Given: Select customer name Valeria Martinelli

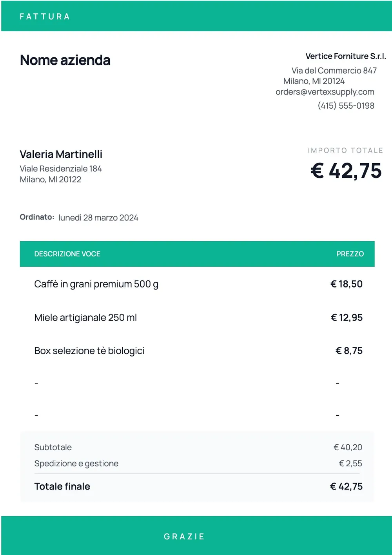Looking at the screenshot, I should point(61,154).
